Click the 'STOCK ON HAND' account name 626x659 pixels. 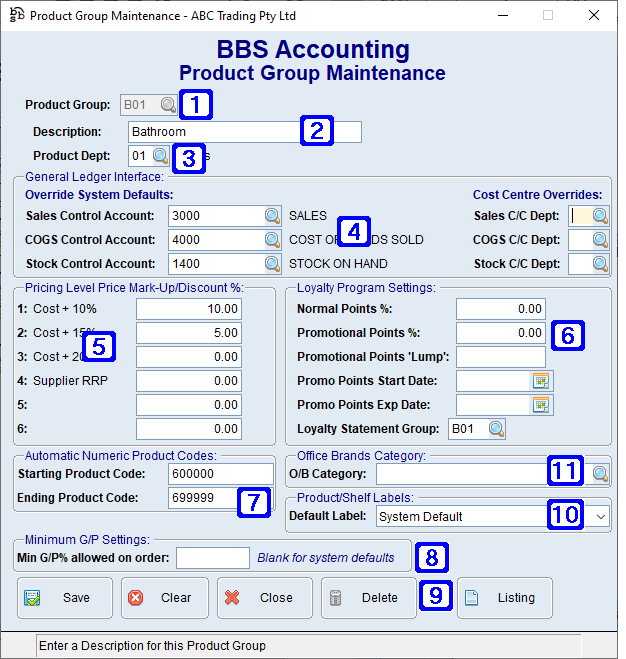338,264
